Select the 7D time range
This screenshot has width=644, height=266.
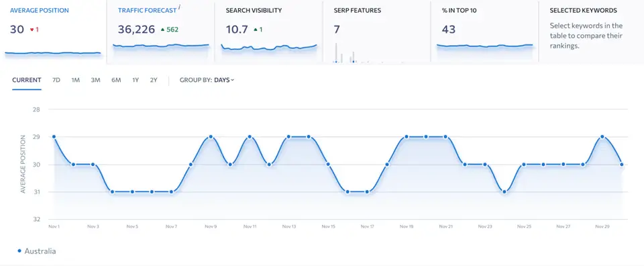(56, 80)
